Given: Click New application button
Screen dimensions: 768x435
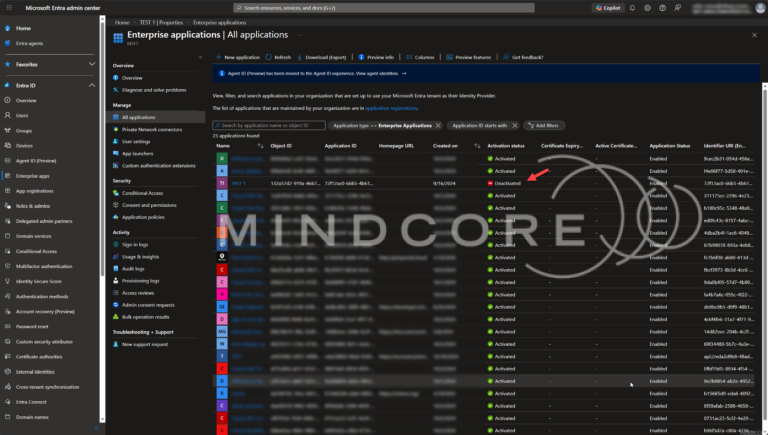Looking at the screenshot, I should 238,57.
